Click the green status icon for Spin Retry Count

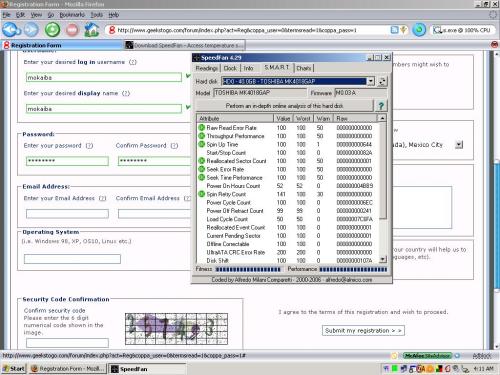point(201,194)
